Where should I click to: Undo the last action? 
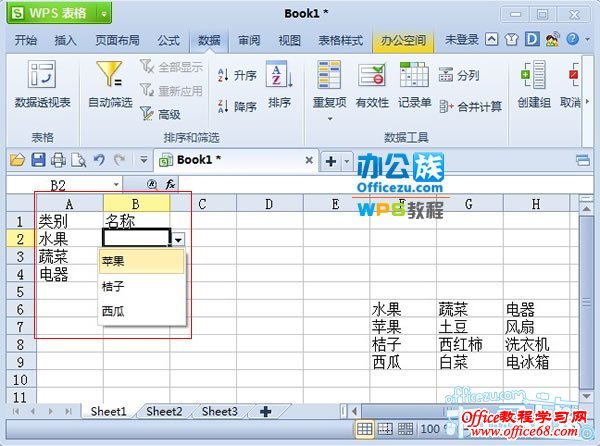99,160
